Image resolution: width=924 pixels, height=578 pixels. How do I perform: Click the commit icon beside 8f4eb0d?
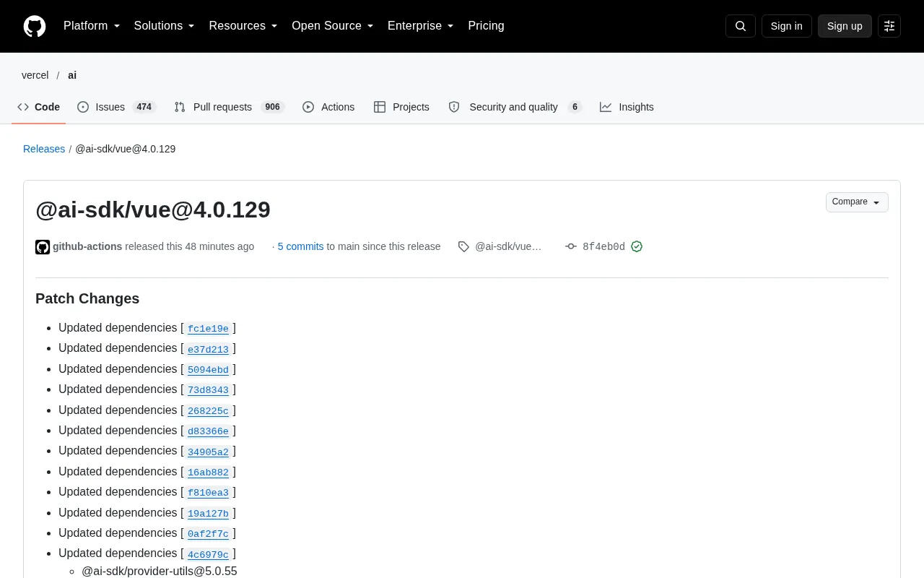[x=571, y=246]
